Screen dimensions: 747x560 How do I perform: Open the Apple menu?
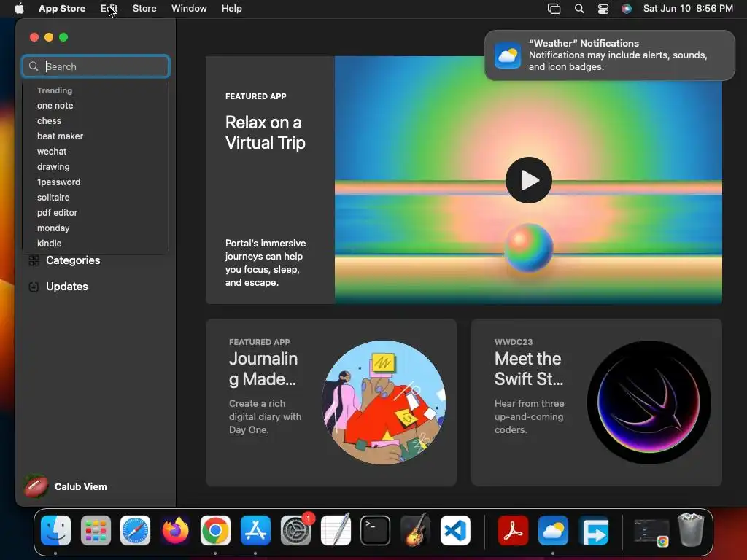(19, 9)
